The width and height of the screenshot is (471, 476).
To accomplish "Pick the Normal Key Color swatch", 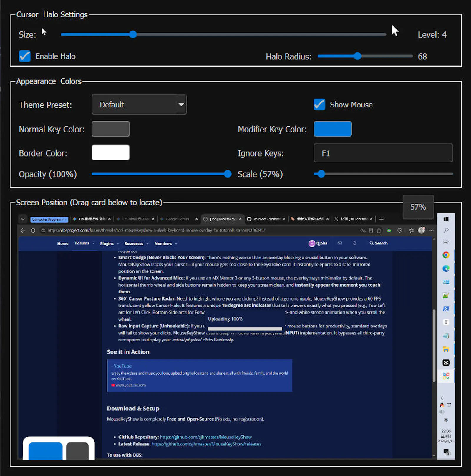I will pyautogui.click(x=111, y=129).
